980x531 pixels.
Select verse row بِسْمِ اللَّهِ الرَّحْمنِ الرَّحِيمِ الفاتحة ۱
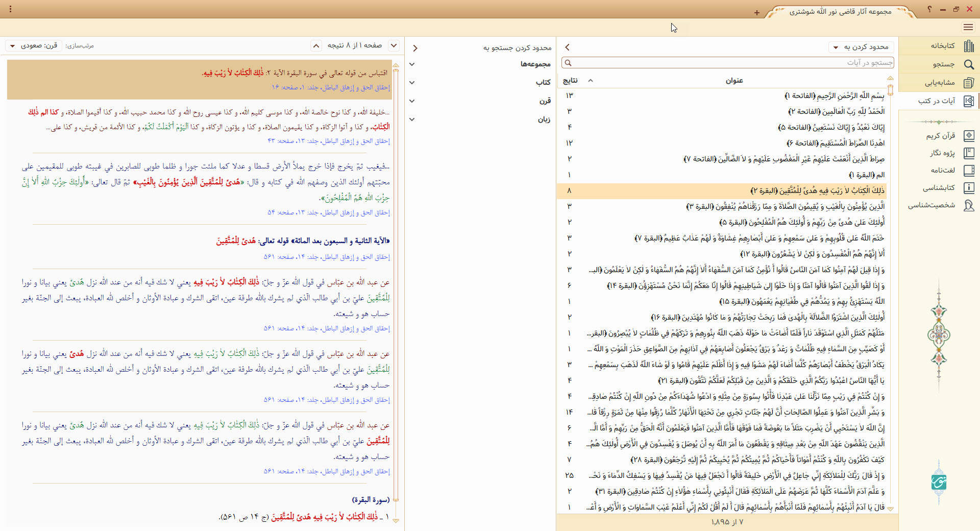coord(721,95)
